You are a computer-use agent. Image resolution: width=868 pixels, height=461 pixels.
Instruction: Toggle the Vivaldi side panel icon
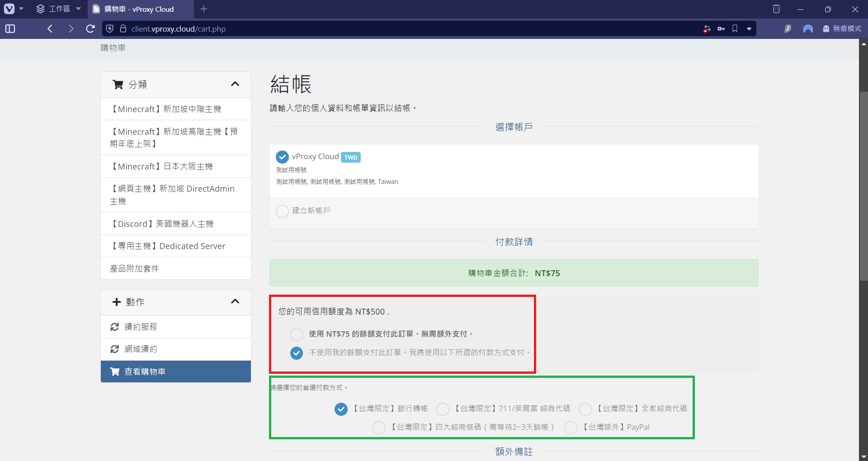click(10, 29)
